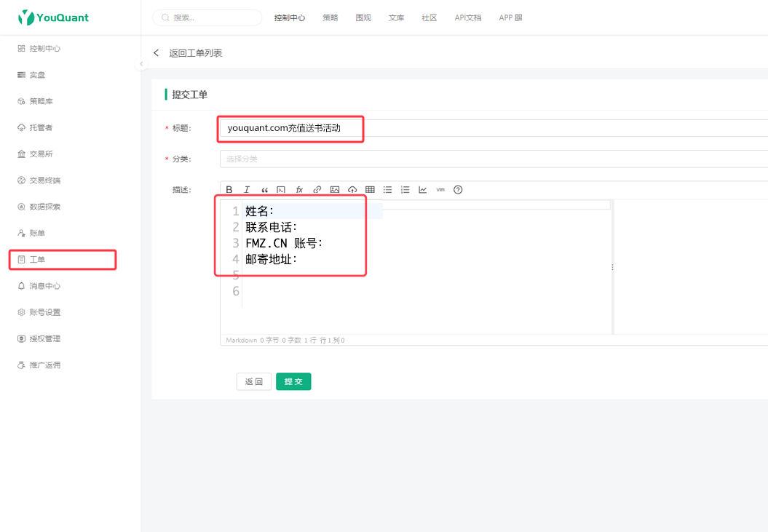Insert a blockquote in the editor
Screen dimensions: 768x532
[x=264, y=190]
